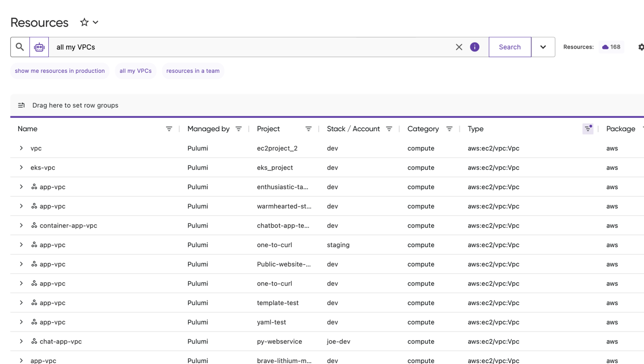
Task: Select the AI robot search mode icon
Action: pyautogui.click(x=39, y=47)
